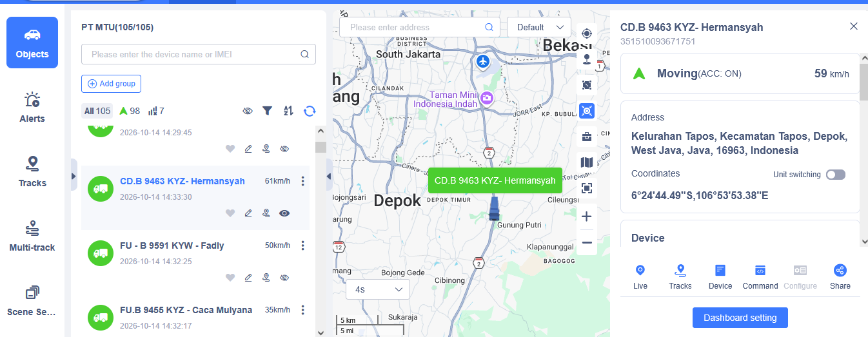Click the CD.B 9463 KYZ- Hermansyah map label
Screen dimensions: 868x337
[495, 181]
